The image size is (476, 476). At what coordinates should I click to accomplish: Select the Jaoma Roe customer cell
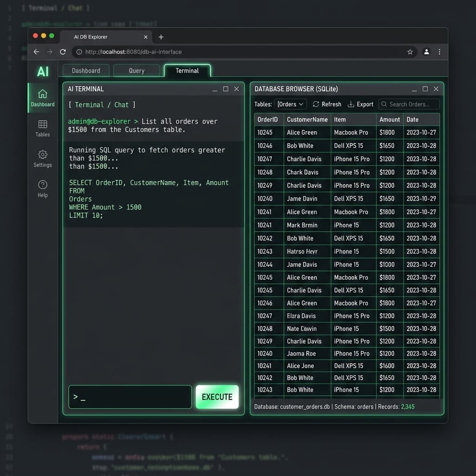click(307, 353)
